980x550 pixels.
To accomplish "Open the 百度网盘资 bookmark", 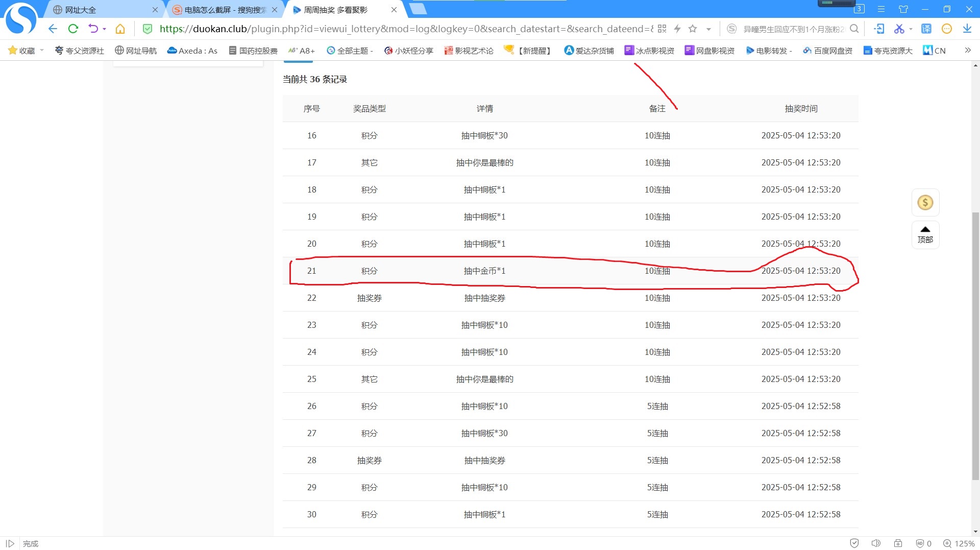I will click(828, 51).
